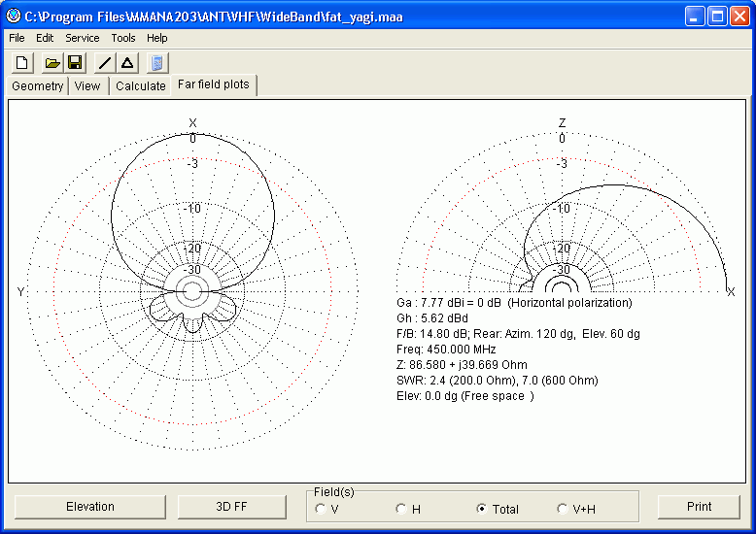The height and width of the screenshot is (534, 756).
Task: Select the wire line tool icon
Action: [x=104, y=62]
